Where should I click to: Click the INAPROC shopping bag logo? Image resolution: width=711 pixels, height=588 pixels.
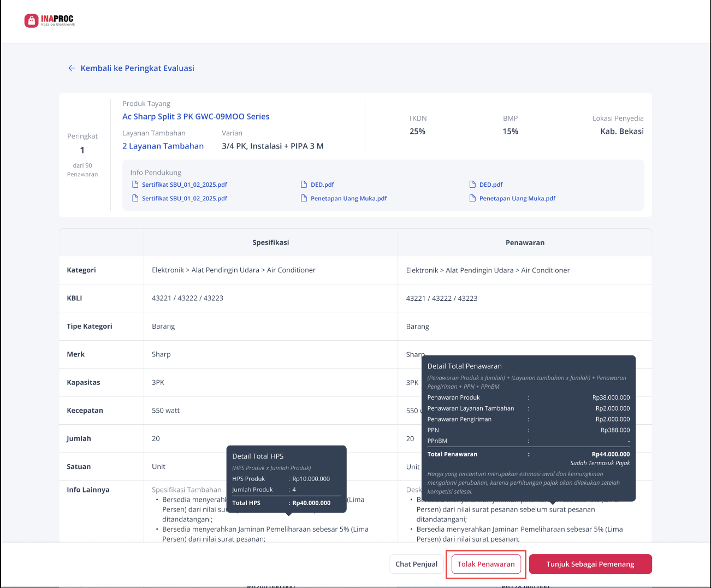[x=32, y=21]
